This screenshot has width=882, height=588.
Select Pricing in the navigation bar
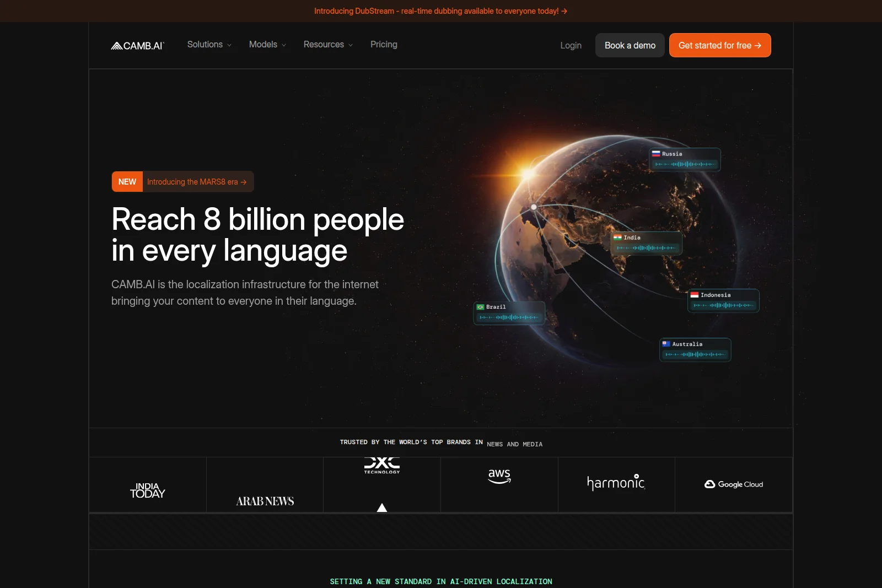(x=384, y=45)
